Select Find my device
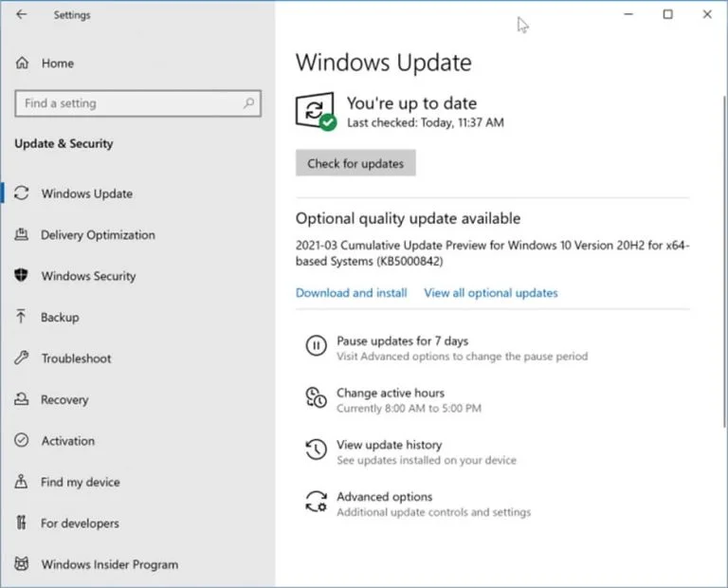The width and height of the screenshot is (728, 588). [x=81, y=482]
